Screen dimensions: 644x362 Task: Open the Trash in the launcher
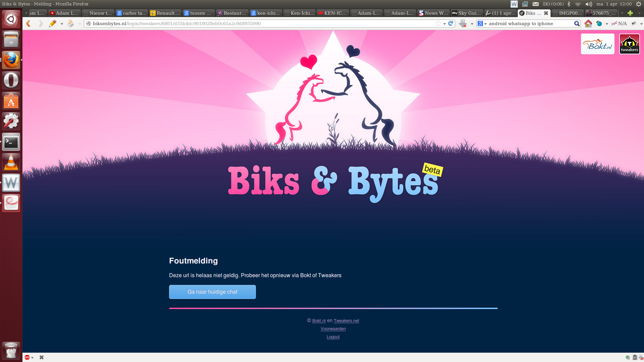11,351
